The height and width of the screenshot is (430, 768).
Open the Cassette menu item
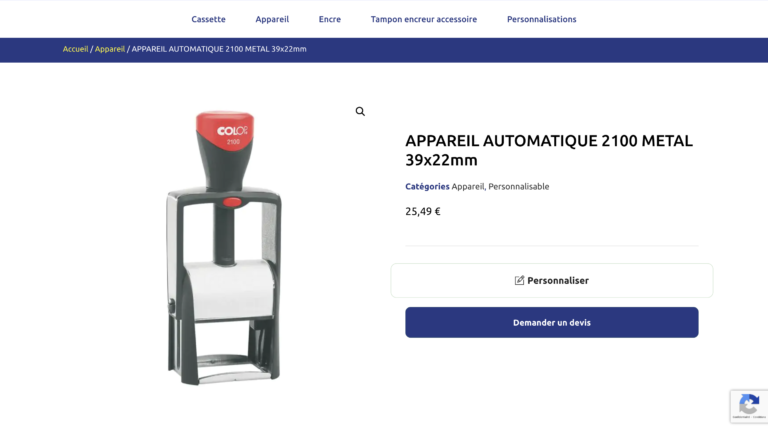click(208, 19)
